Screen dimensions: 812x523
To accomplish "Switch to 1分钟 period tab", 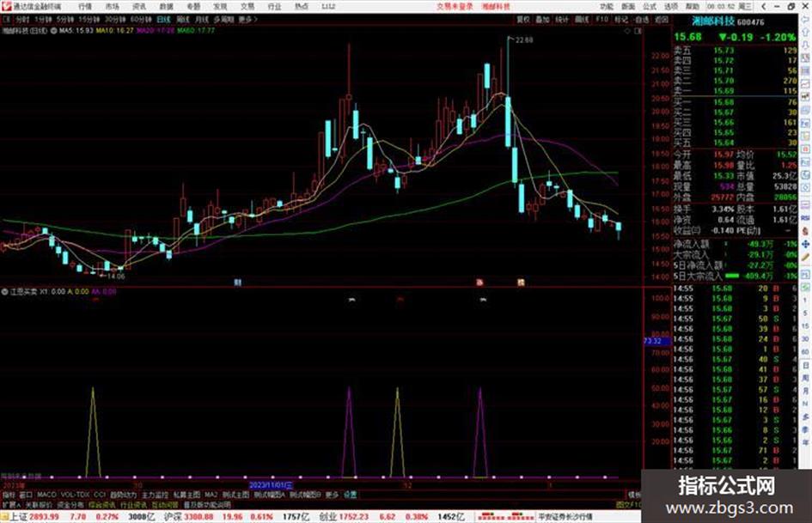I will coord(43,19).
